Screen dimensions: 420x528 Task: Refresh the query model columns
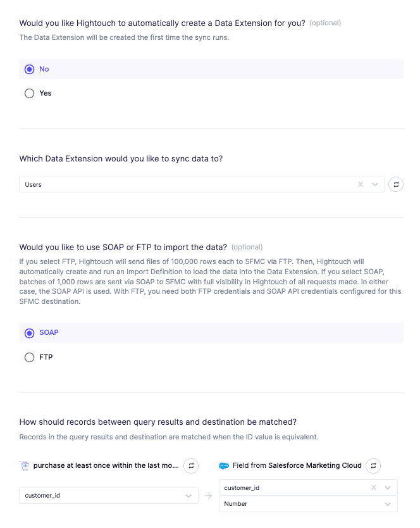click(x=191, y=466)
